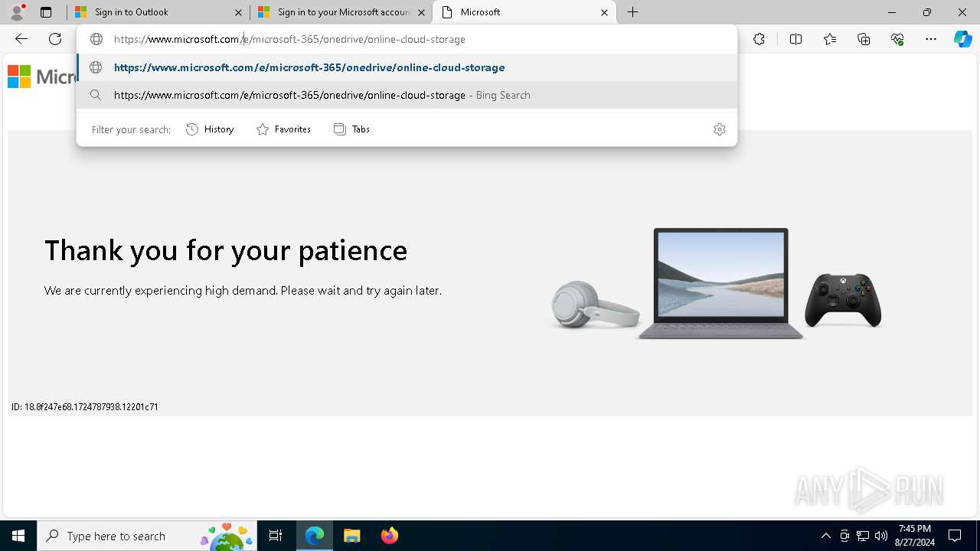The image size is (980, 551).
Task: Filter search by History
Action: pos(210,129)
